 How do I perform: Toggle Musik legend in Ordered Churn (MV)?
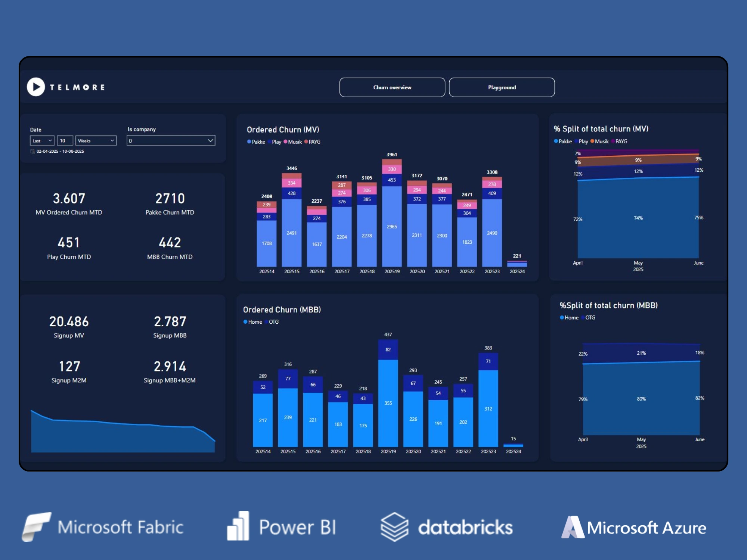293,142
